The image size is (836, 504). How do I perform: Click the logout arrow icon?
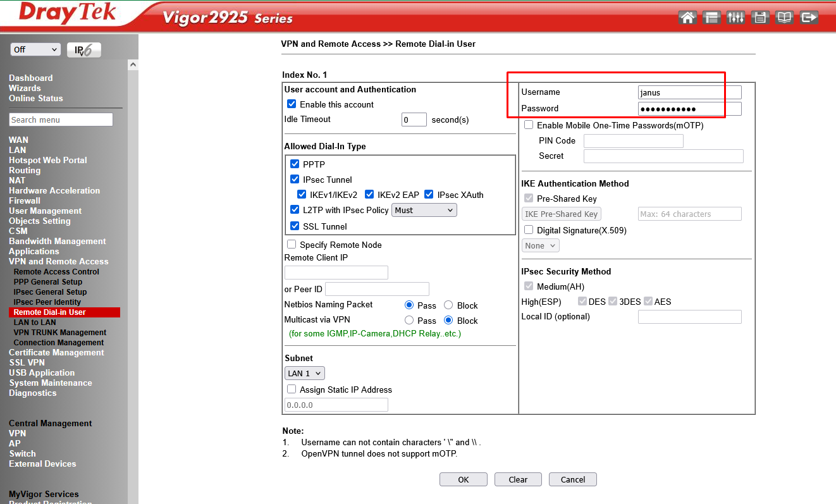(x=809, y=18)
